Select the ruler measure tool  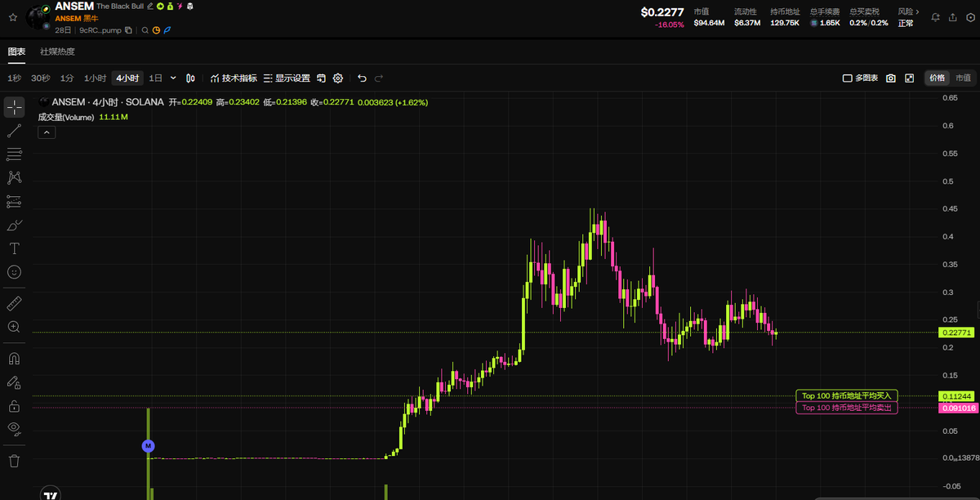tap(14, 303)
